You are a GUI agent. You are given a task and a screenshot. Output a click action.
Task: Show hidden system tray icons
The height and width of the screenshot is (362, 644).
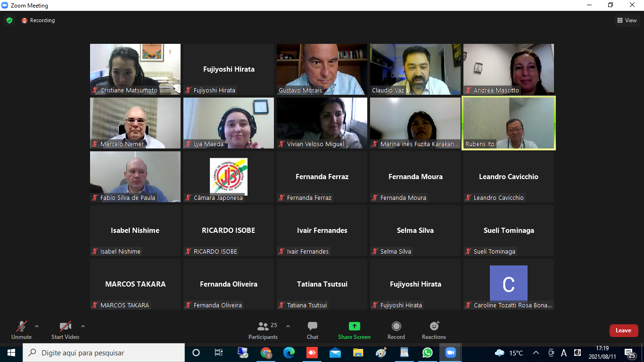click(536, 353)
